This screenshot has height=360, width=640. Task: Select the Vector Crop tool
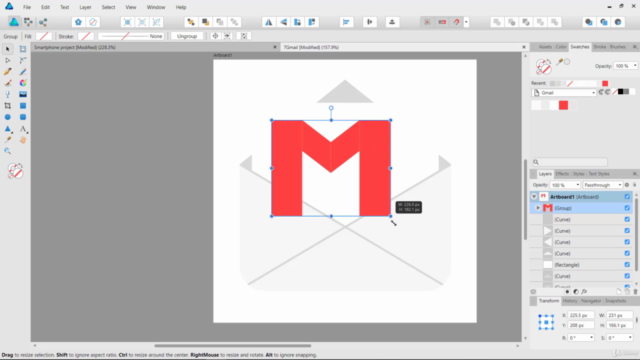(x=7, y=106)
